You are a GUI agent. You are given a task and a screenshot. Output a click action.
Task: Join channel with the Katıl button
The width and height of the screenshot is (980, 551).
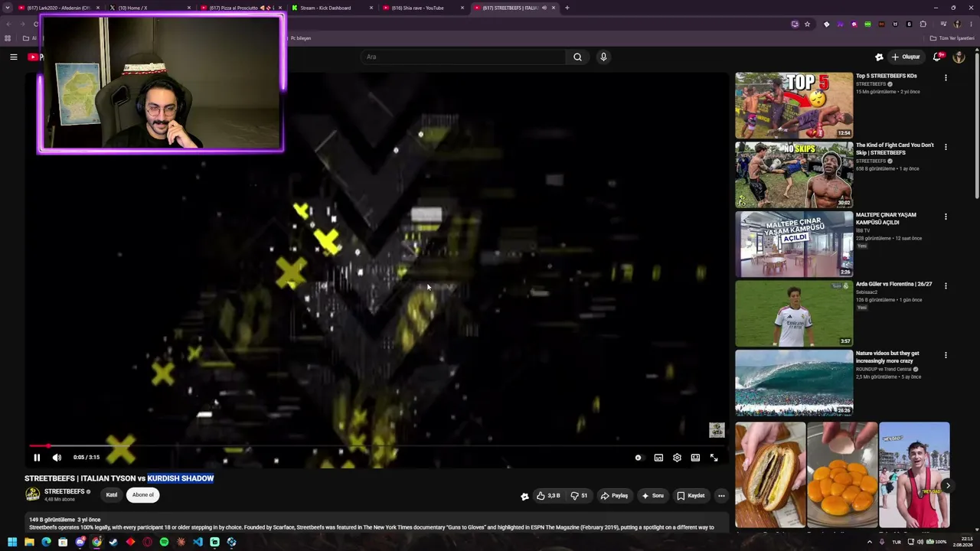click(112, 495)
